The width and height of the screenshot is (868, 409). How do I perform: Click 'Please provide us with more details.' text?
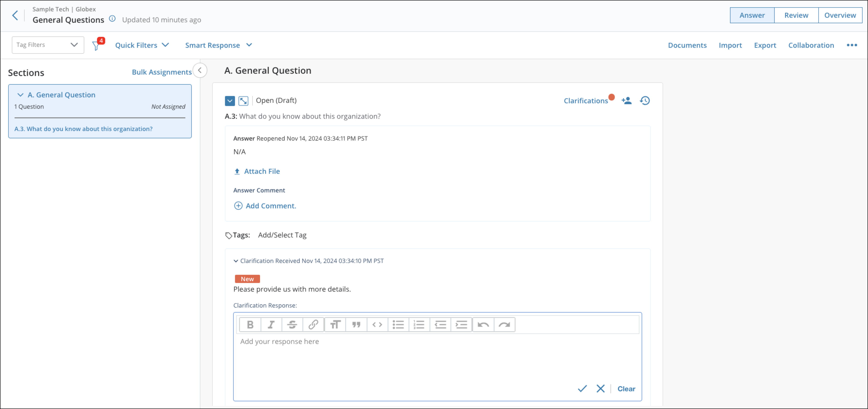pos(292,289)
